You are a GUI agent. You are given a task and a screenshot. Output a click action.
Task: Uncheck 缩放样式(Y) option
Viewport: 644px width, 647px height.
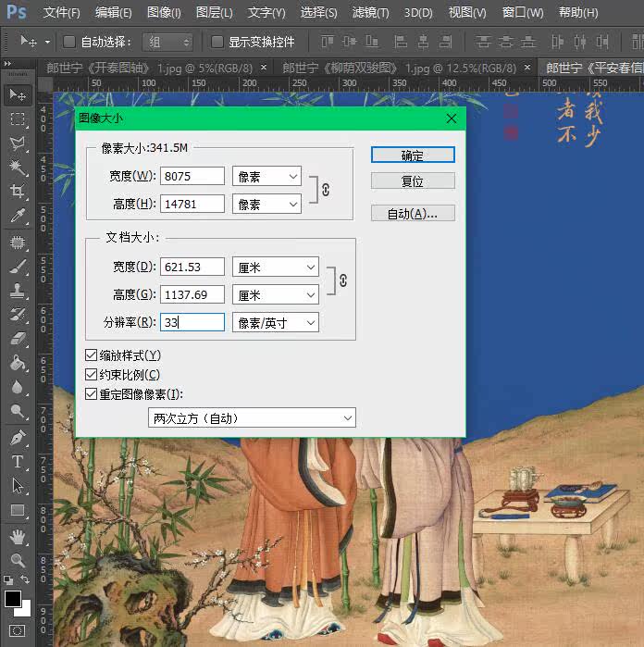[91, 355]
